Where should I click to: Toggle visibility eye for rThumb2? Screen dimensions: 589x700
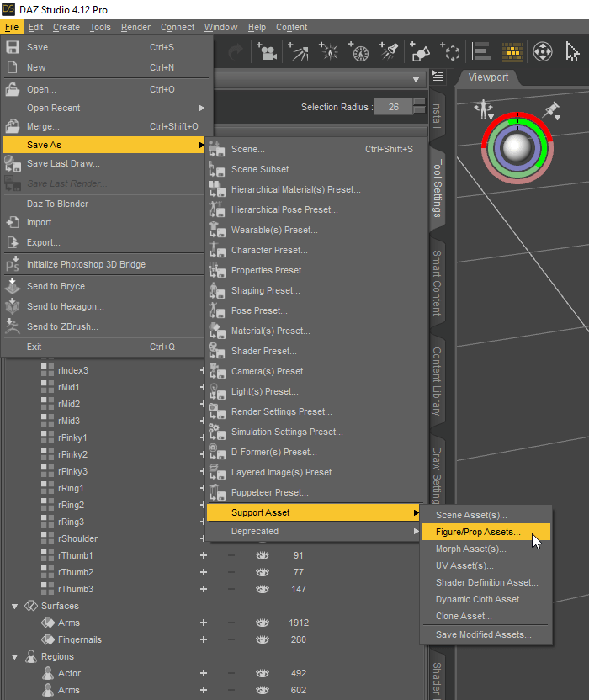pos(263,572)
